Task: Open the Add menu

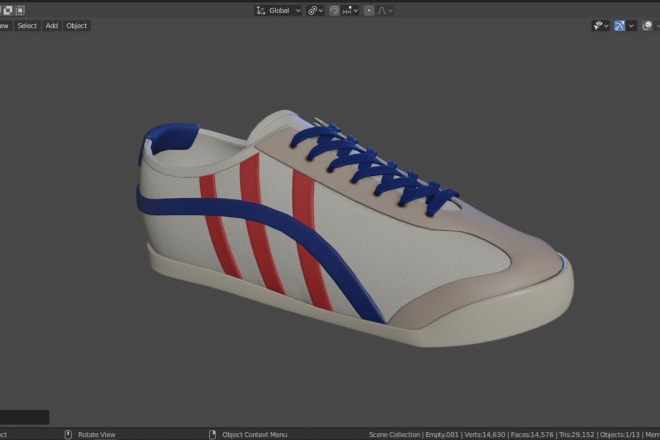Action: click(52, 26)
